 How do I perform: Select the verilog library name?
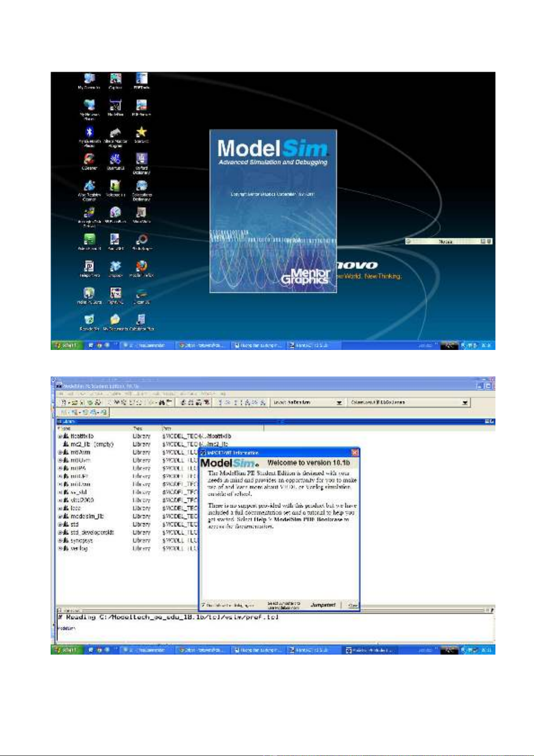click(x=79, y=548)
